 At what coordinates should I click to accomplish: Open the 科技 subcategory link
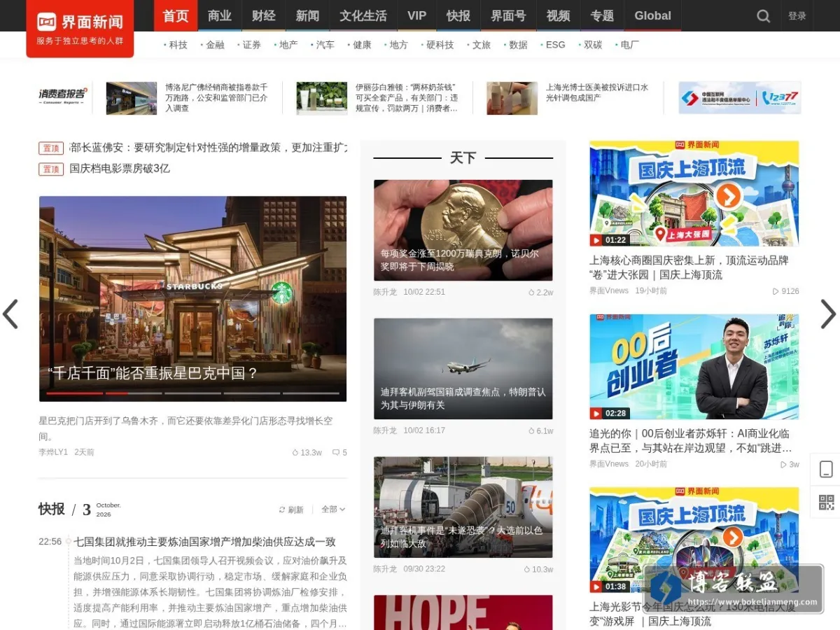click(x=178, y=45)
